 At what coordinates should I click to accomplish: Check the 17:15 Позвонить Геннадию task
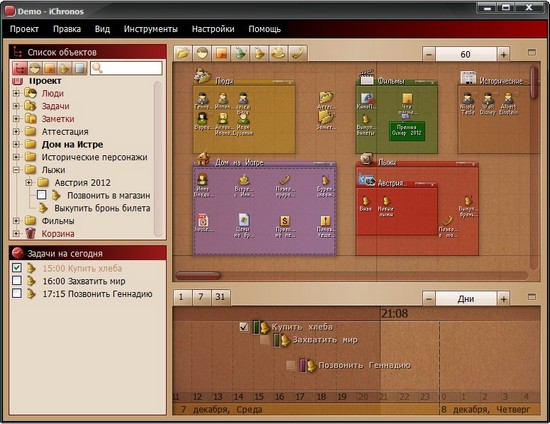[x=16, y=293]
